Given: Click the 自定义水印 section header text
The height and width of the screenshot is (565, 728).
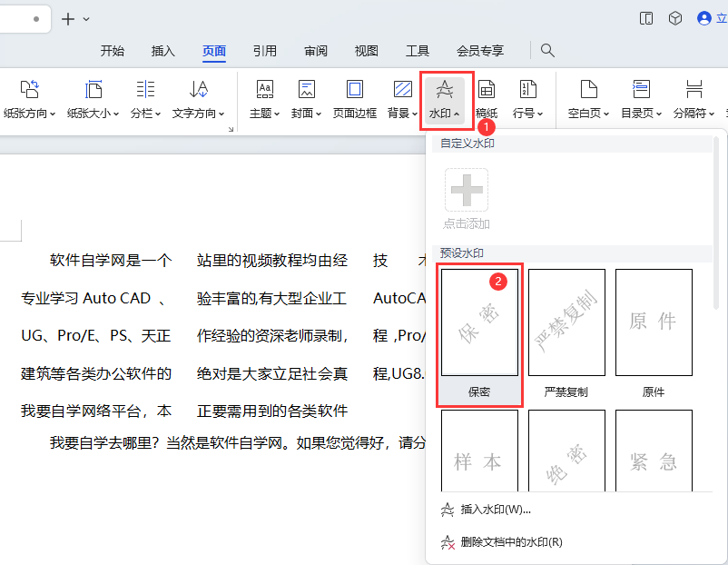Looking at the screenshot, I should 467,144.
